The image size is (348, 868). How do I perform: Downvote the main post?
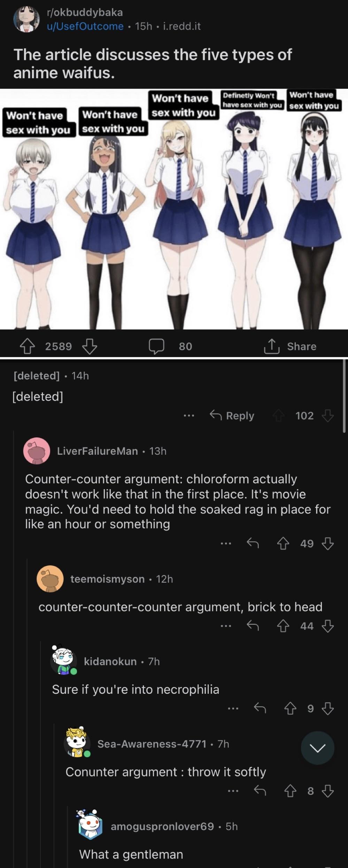(90, 346)
